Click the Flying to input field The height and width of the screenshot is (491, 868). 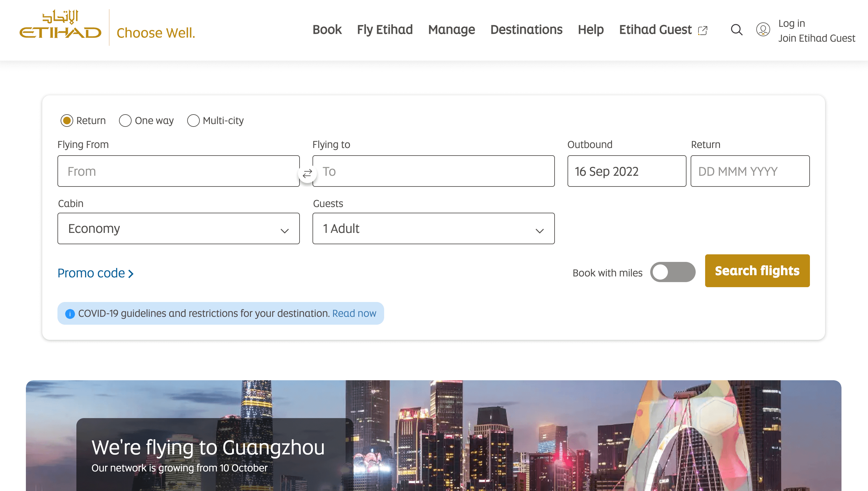click(433, 171)
